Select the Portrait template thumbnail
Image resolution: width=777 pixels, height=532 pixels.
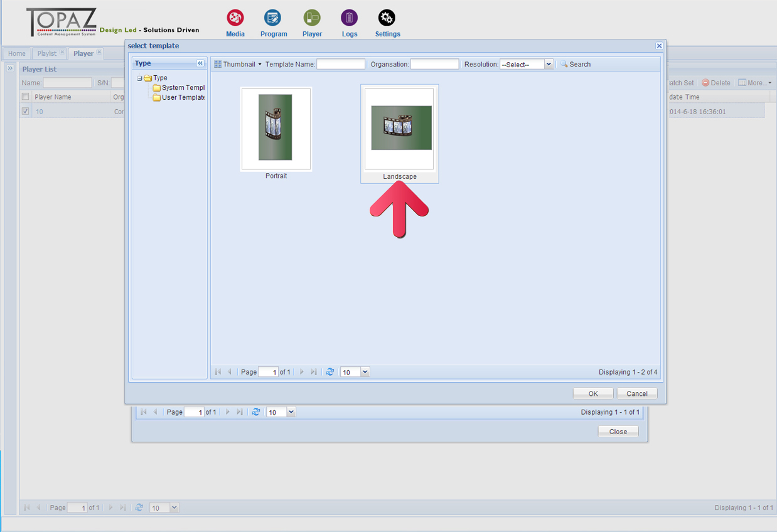[276, 129]
